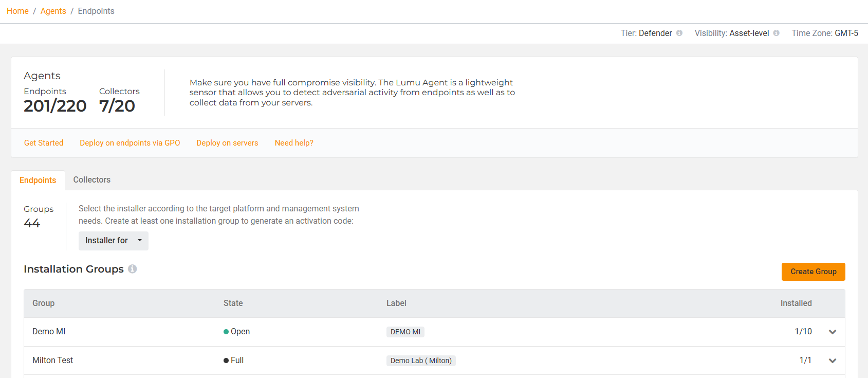Click the Group column header
The height and width of the screenshot is (378, 868).
click(x=43, y=303)
